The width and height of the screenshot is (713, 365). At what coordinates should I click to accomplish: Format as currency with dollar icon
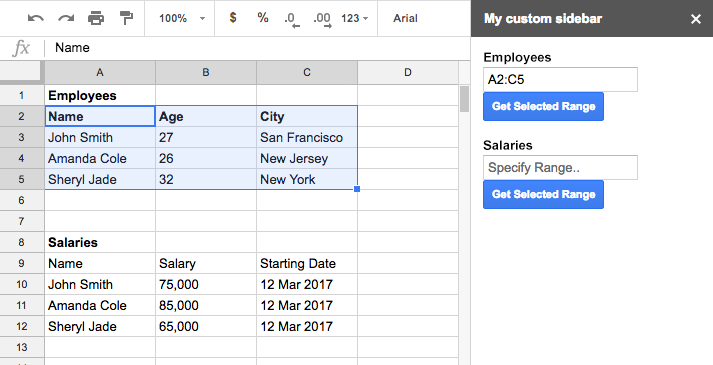pyautogui.click(x=233, y=18)
